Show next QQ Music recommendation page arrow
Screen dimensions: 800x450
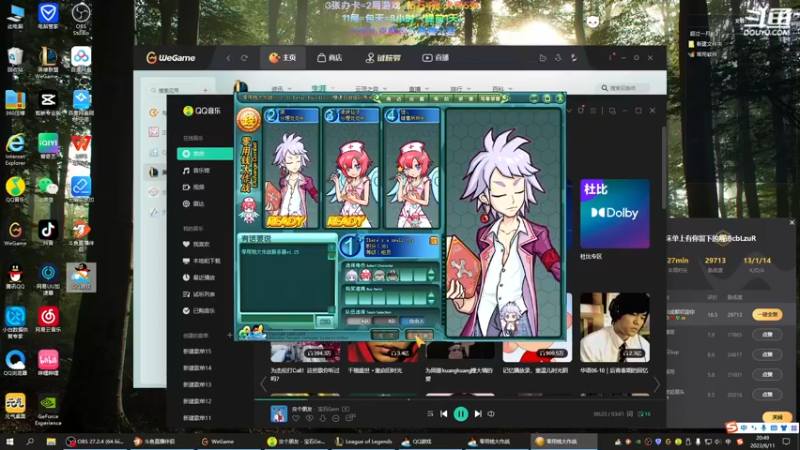656,384
